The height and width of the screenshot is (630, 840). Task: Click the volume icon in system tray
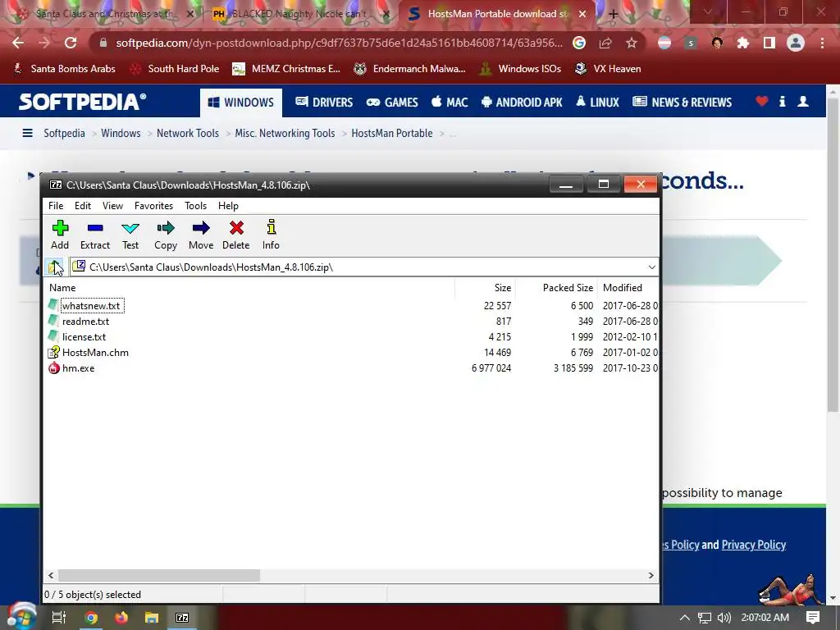click(x=724, y=618)
